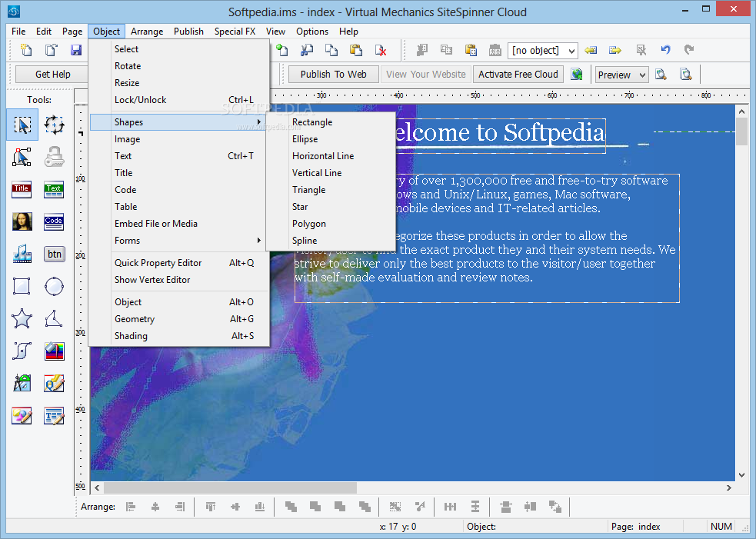Open the paint bucket Shading tool

pos(54,351)
